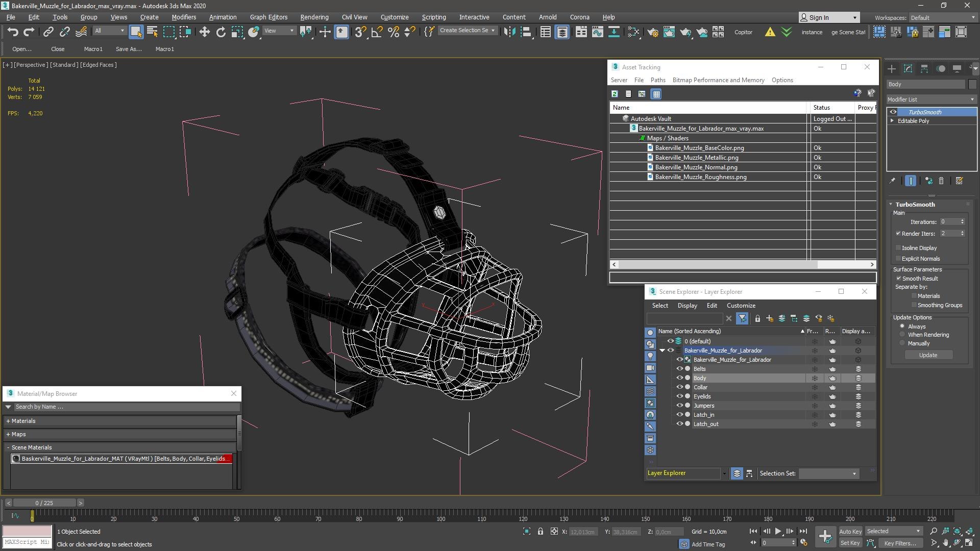Click the Remove modifier trash icon
The height and width of the screenshot is (551, 980).
[941, 181]
